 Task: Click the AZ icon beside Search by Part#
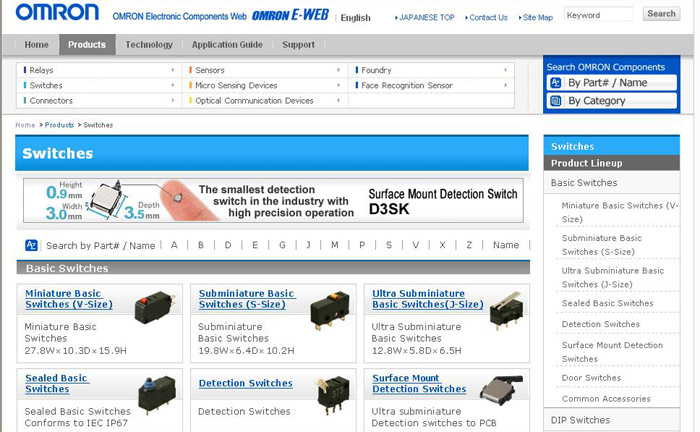click(x=31, y=245)
